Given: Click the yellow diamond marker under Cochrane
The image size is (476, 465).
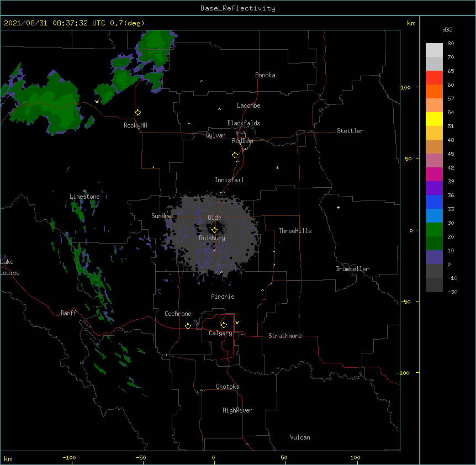Looking at the screenshot, I should tap(188, 326).
